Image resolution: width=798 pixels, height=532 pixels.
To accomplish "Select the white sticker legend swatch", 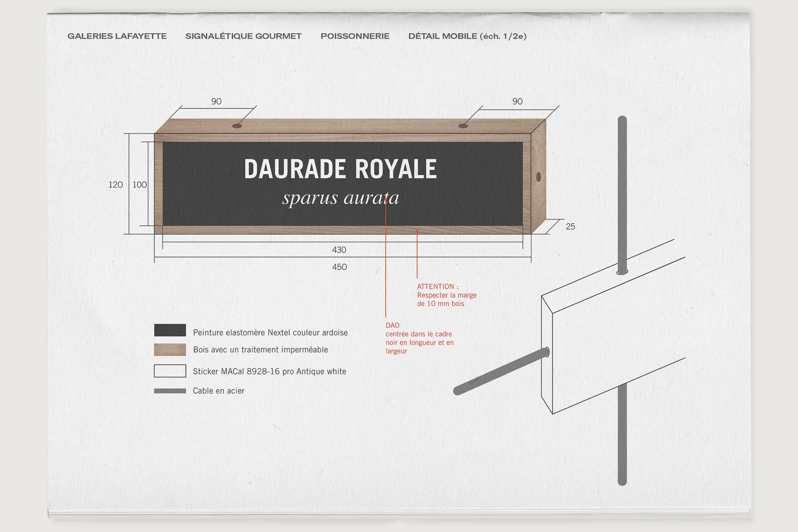I will [170, 371].
